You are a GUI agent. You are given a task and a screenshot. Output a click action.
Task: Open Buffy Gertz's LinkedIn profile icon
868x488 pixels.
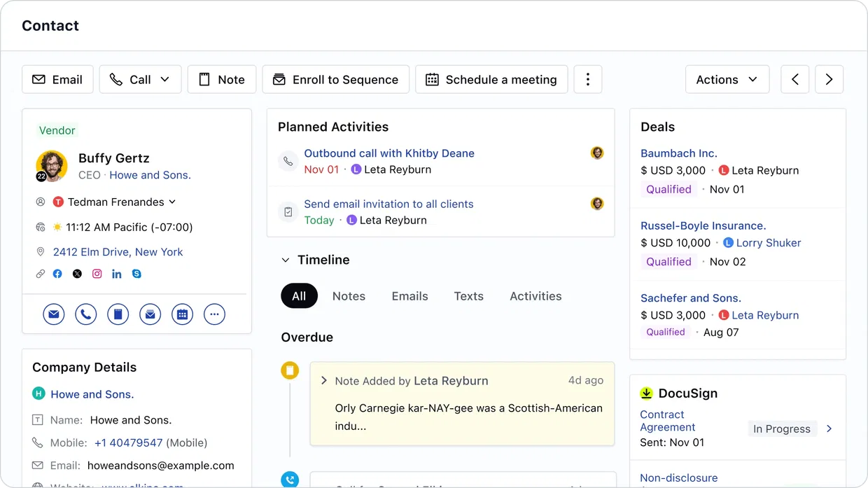[117, 274]
